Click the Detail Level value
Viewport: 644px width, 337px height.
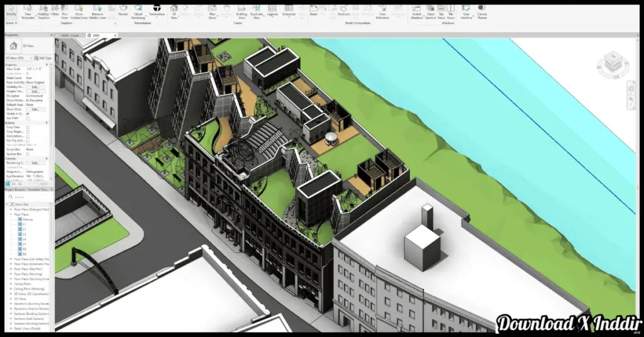coord(37,78)
